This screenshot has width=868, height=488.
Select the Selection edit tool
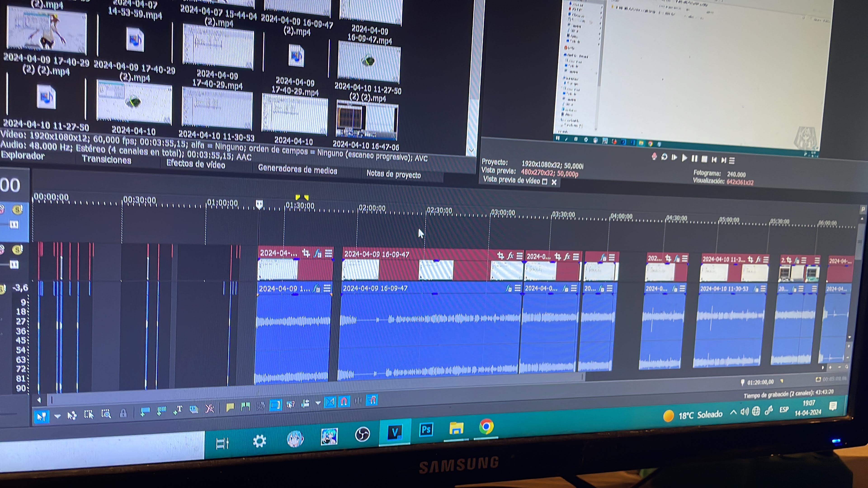click(x=89, y=414)
